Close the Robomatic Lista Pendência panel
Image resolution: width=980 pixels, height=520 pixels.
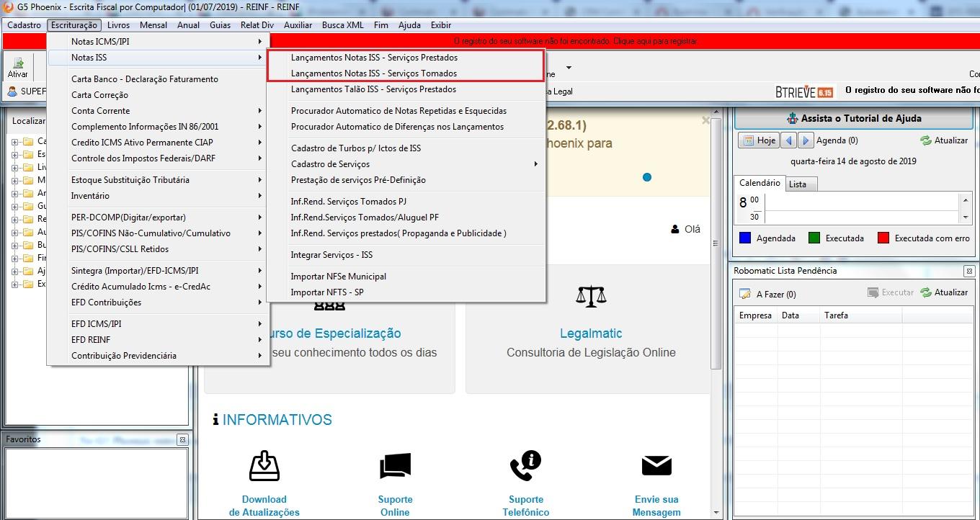969,271
